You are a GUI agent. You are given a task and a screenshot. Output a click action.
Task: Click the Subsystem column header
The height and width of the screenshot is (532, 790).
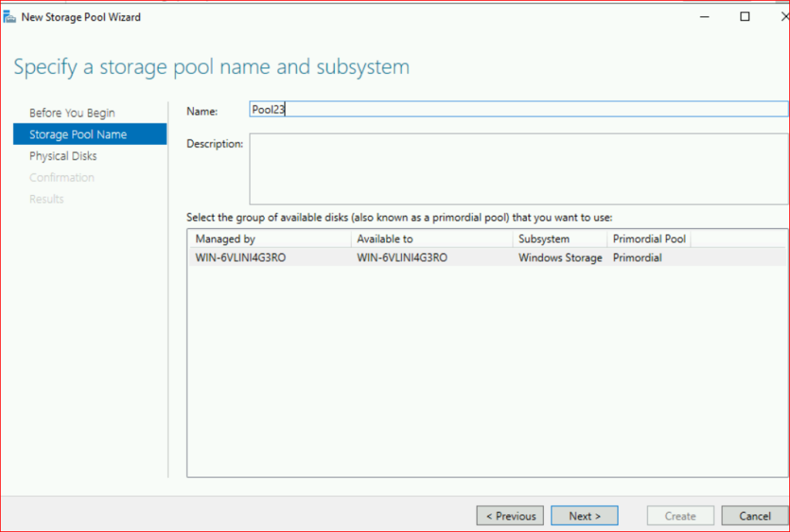(x=559, y=239)
